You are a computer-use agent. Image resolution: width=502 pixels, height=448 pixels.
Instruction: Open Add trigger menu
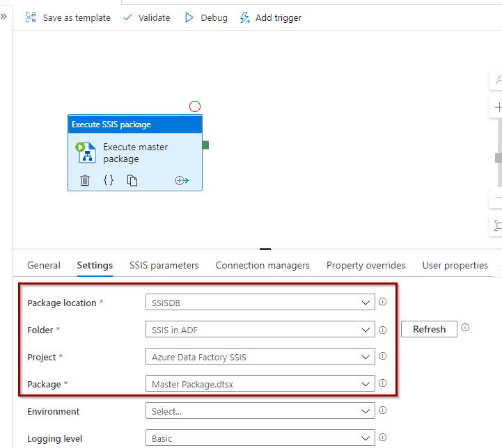point(271,17)
